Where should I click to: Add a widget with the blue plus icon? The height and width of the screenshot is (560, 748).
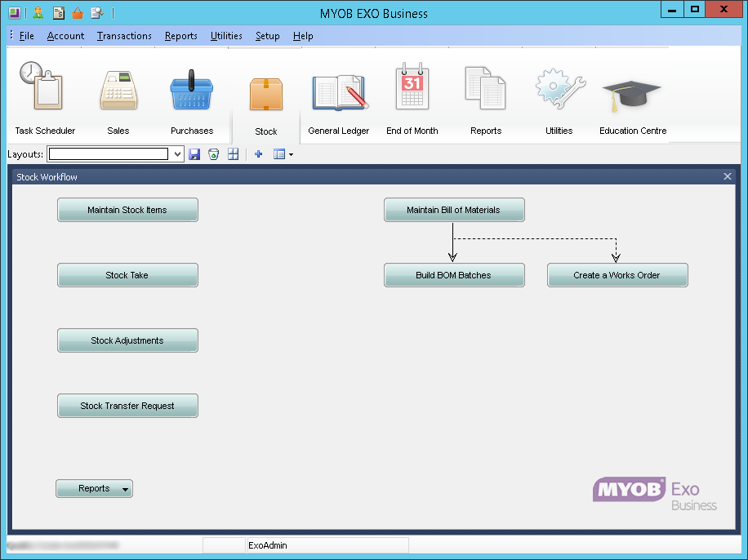tap(259, 154)
